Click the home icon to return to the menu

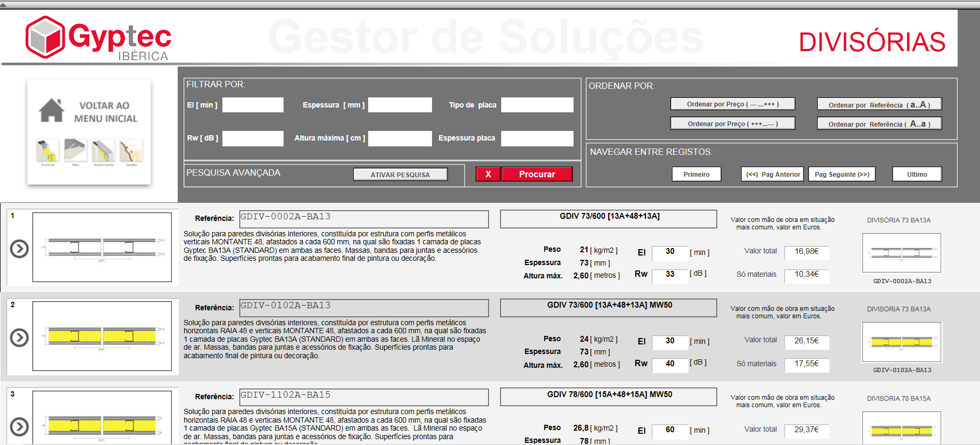52,110
